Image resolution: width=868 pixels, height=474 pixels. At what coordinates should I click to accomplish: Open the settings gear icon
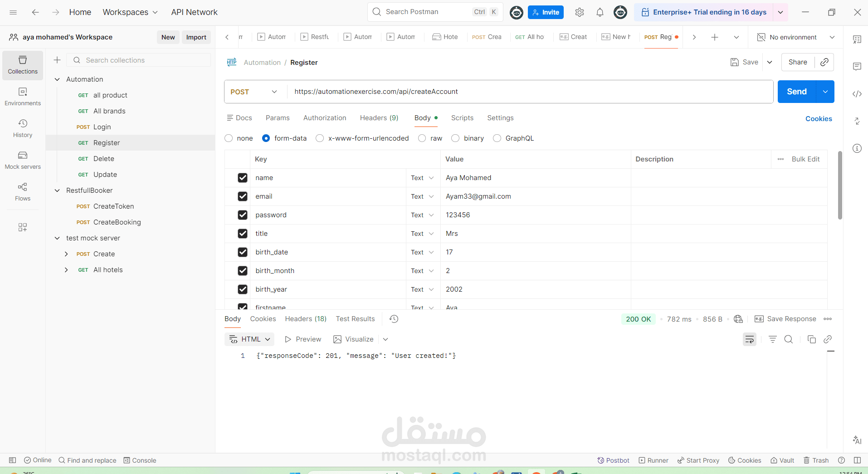click(x=580, y=12)
